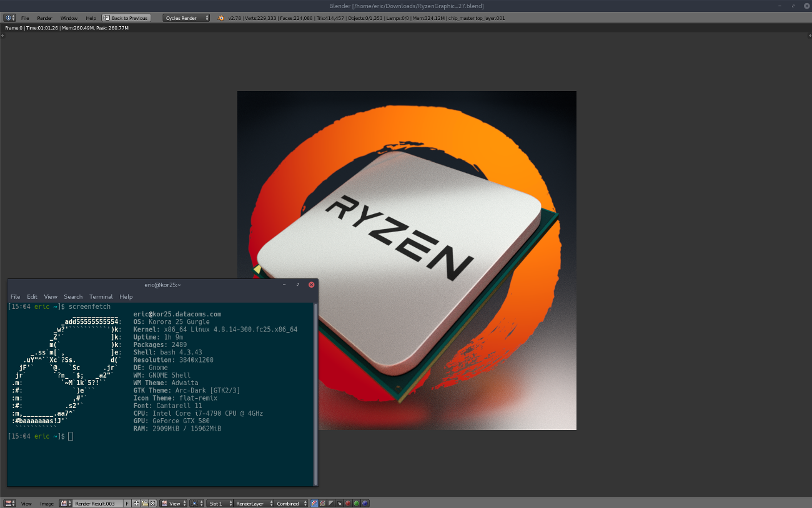This screenshot has width=812, height=508.
Task: Open the Render menu in Blender header
Action: pyautogui.click(x=44, y=18)
